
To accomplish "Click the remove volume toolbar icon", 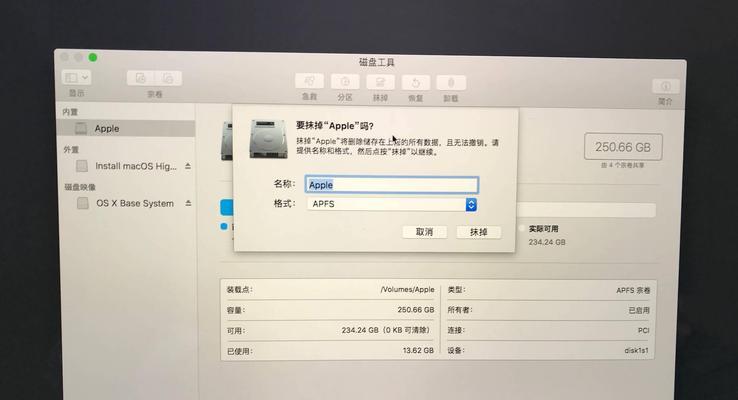I will click(168, 78).
